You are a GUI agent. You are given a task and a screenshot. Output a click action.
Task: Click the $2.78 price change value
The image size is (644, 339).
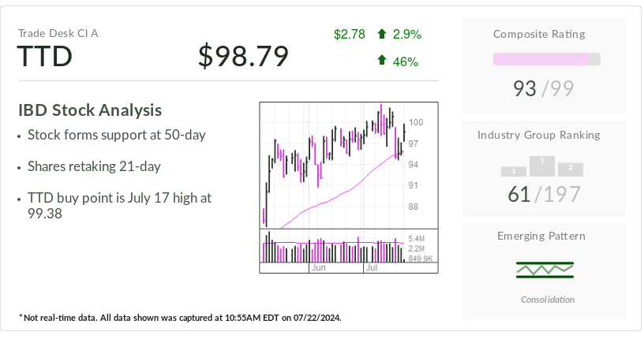(349, 34)
